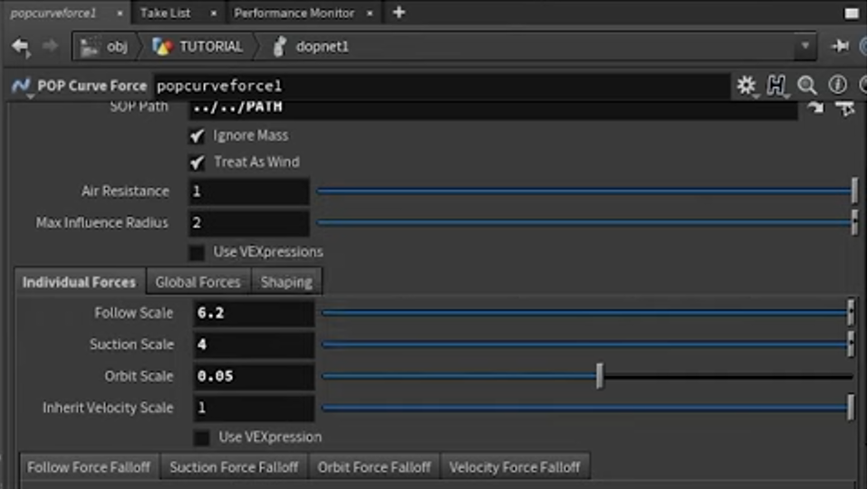Enable Use VEXpression under Inherit Velocity Scale

pyautogui.click(x=201, y=437)
